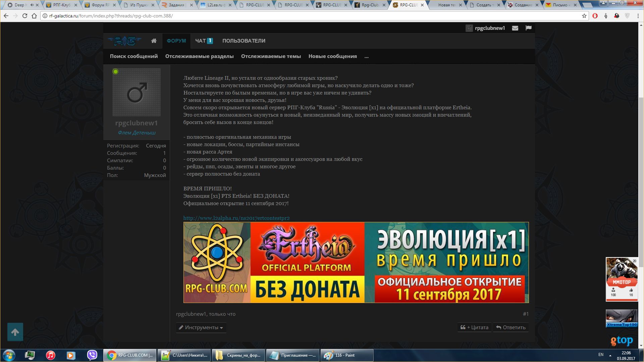Bookmark this page with the star
The height and width of the screenshot is (362, 644).
click(x=584, y=16)
